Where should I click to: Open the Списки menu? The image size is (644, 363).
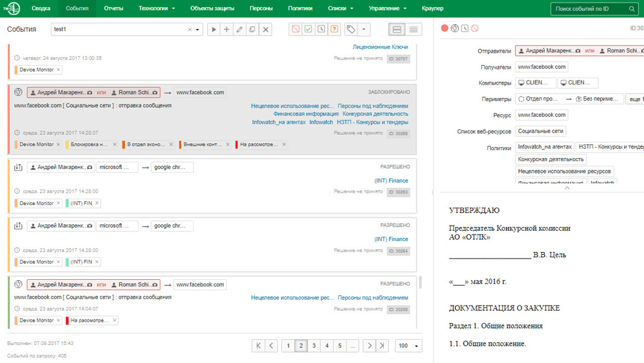point(340,8)
